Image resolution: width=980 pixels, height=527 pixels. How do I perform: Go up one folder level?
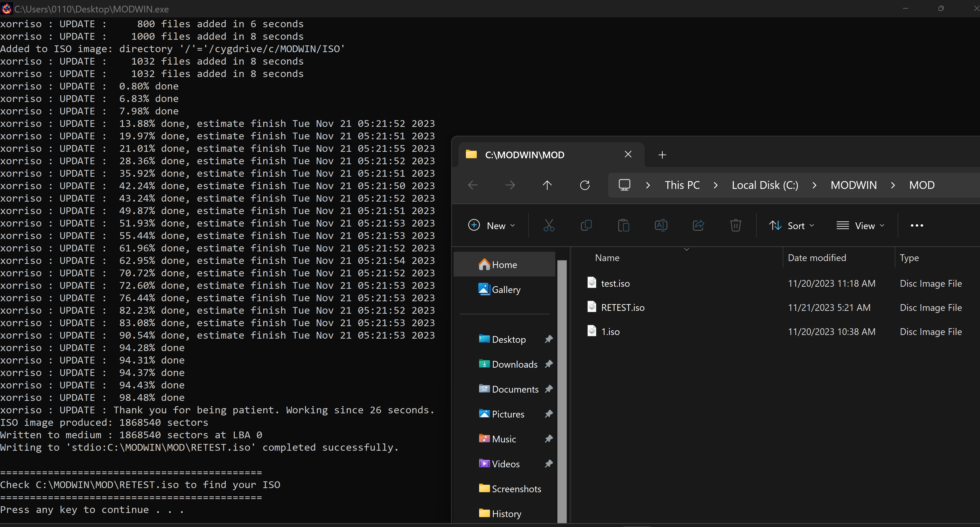[547, 185]
